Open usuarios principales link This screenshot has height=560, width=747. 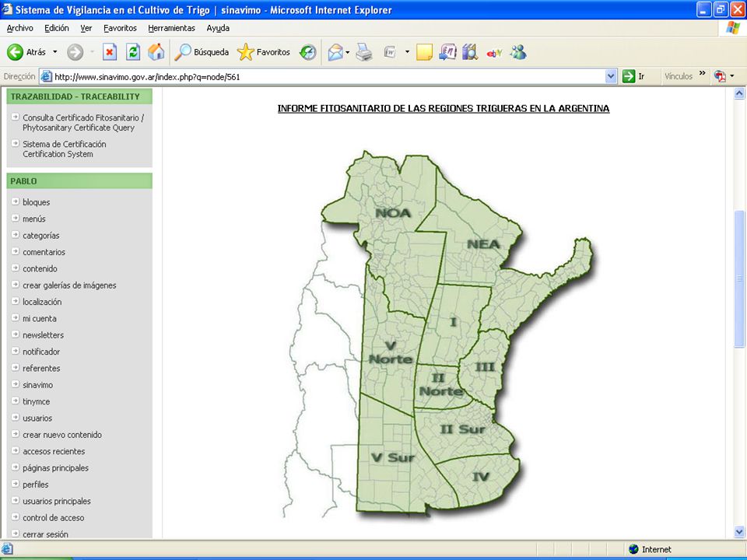point(57,501)
